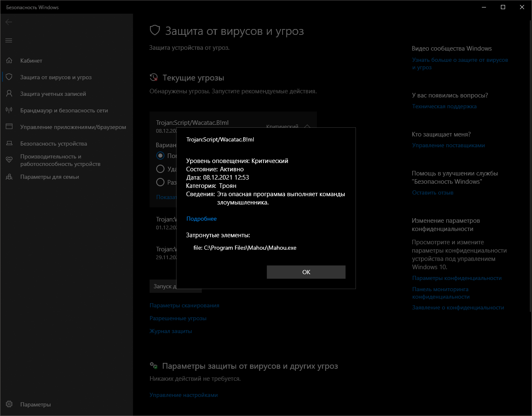Screen dimensions: 532x416
Task: Click the 'Затронутые элементы:' label
Action: pos(218,235)
